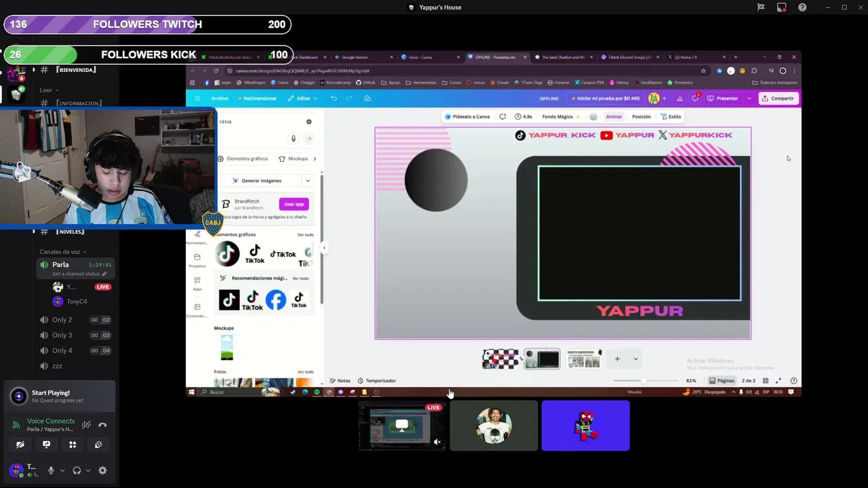
Task: Select the 'Elementos gráficos' filter chip
Action: point(243,159)
